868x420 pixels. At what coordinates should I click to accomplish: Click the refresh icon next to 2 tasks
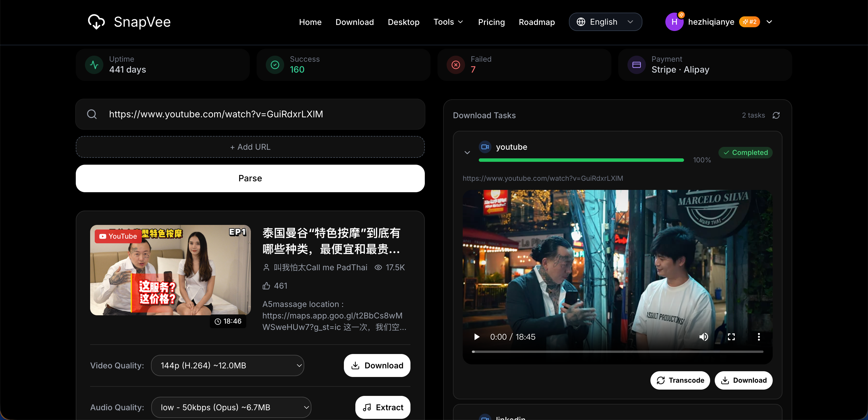coord(777,115)
